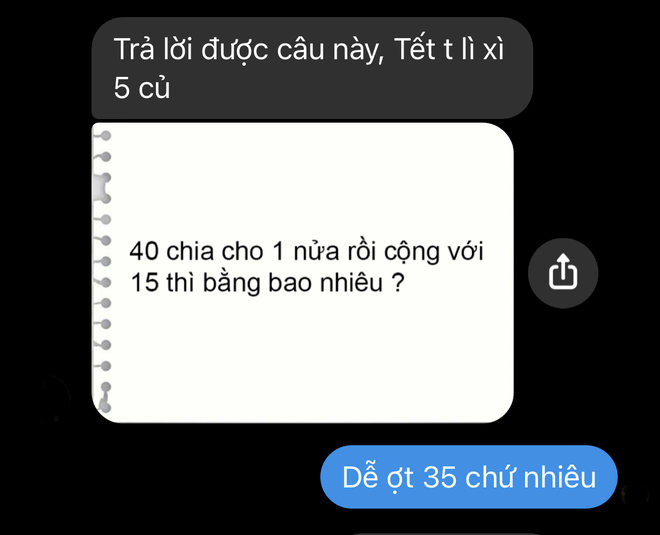
Task: Tap the number 35 in the blue reply
Action: coord(439,477)
